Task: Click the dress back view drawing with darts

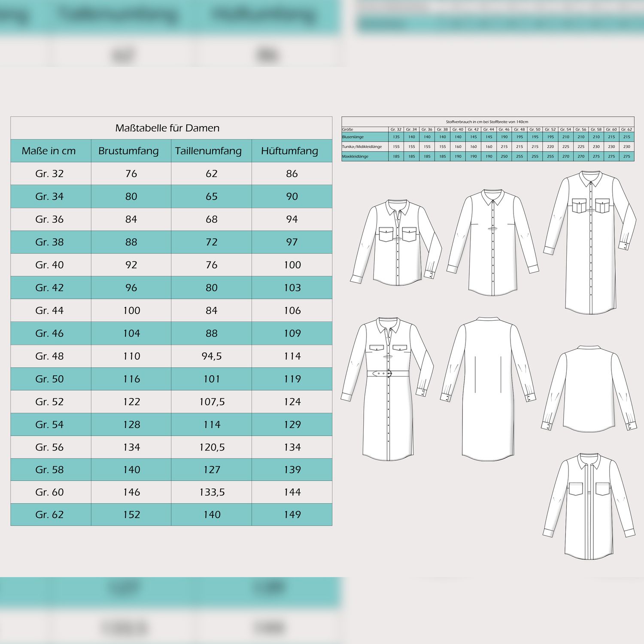Action: pyautogui.click(x=488, y=389)
